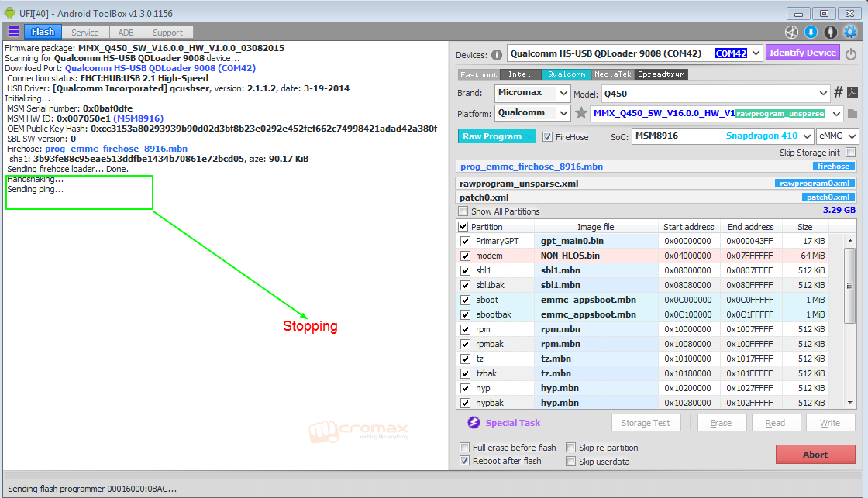Select the Intel platform tab
The height and width of the screenshot is (498, 868).
click(519, 74)
